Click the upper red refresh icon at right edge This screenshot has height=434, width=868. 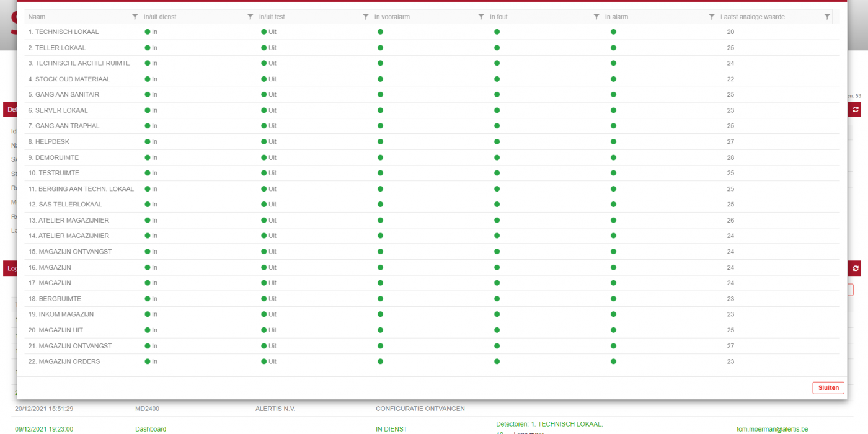tap(856, 109)
